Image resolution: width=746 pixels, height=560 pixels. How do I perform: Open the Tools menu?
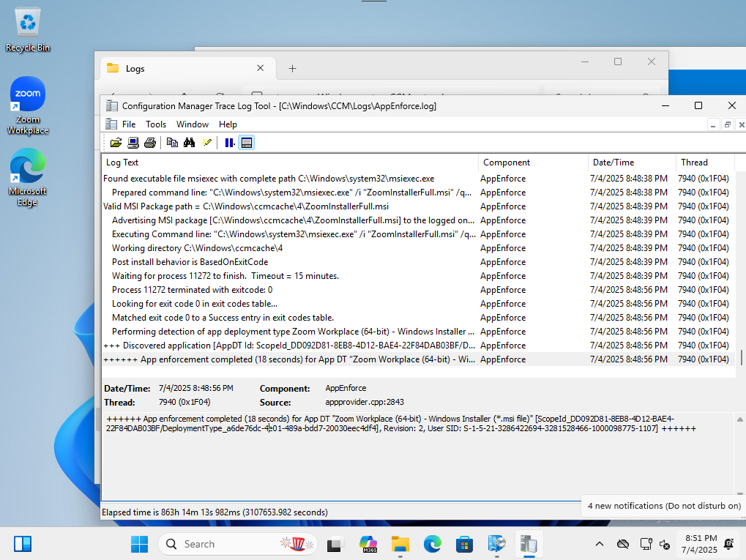[156, 124]
